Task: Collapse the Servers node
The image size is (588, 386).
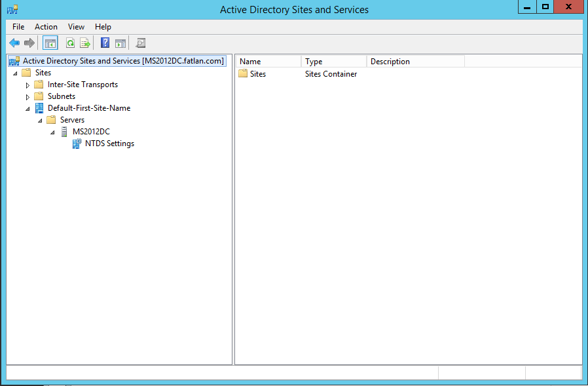Action: [40, 121]
